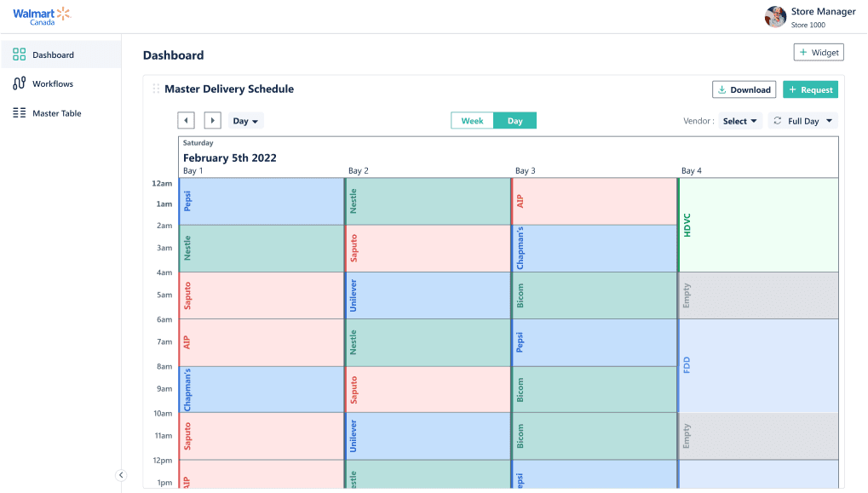
Task: Go to previous day with left arrow
Action: click(x=186, y=121)
